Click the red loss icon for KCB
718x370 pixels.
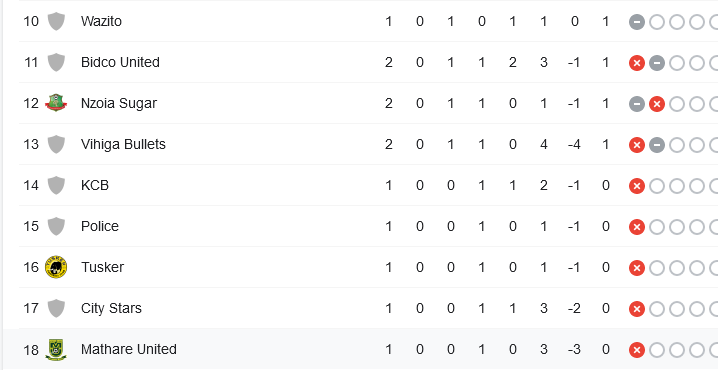click(x=636, y=186)
